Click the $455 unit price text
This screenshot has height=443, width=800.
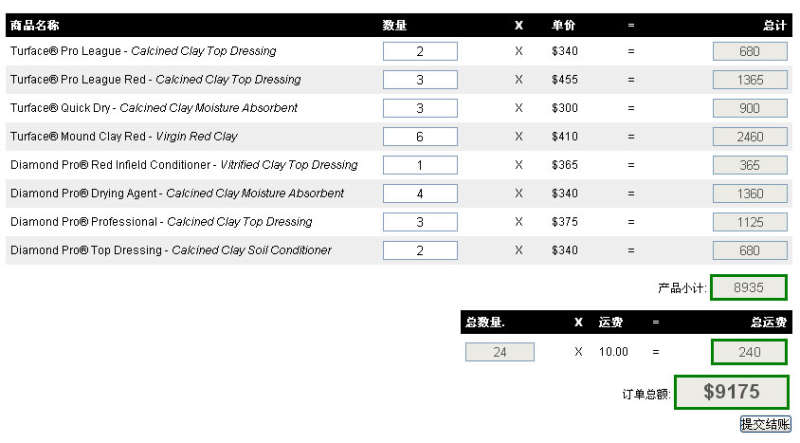point(564,80)
